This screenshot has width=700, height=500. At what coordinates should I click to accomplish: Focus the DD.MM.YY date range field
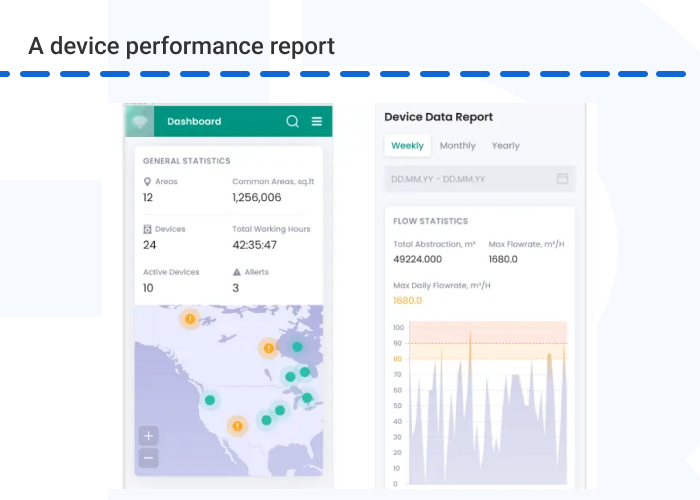click(480, 179)
